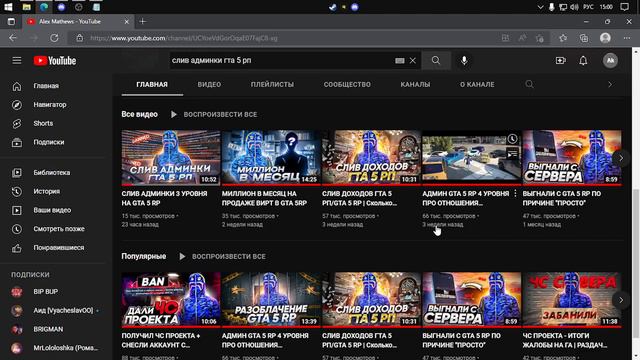Image resolution: width=640 pixels, height=360 pixels.
Task: Switch to the КАНАЛЫ channel tab
Action: click(415, 84)
